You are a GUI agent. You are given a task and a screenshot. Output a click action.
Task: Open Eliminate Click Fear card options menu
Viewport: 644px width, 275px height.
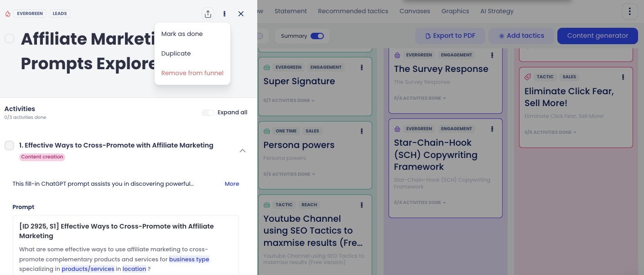point(623,77)
